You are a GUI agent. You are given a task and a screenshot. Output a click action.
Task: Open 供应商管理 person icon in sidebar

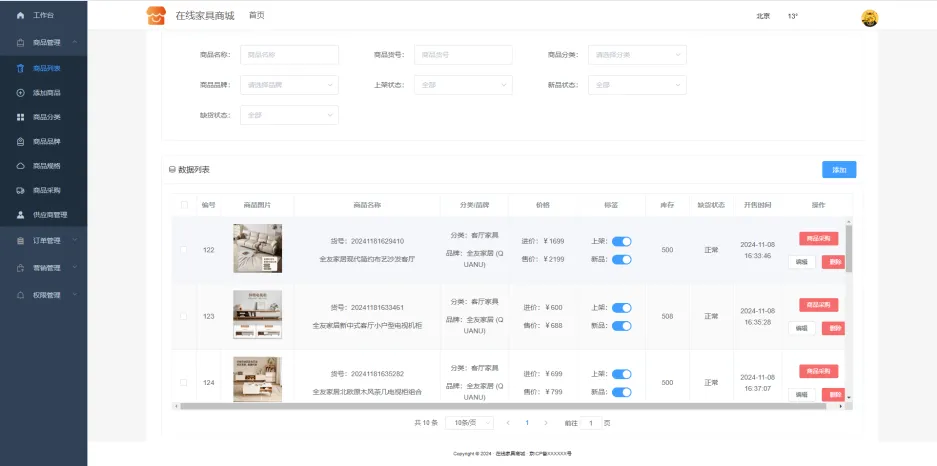[x=21, y=215]
